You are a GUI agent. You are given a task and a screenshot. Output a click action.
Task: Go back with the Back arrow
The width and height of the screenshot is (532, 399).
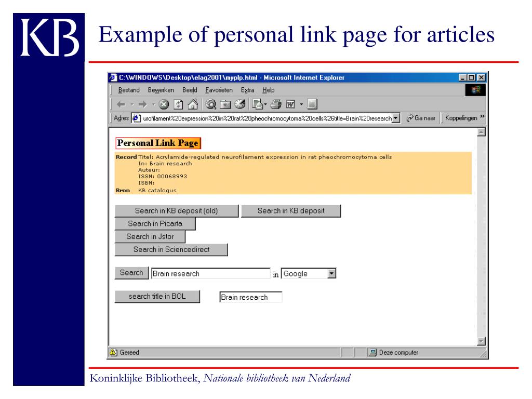pyautogui.click(x=121, y=104)
